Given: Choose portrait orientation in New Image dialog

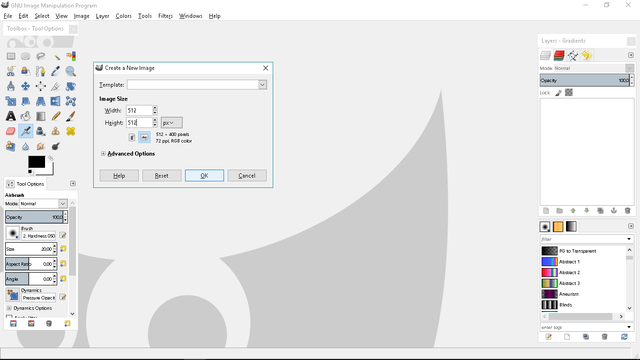Looking at the screenshot, I should tap(132, 138).
